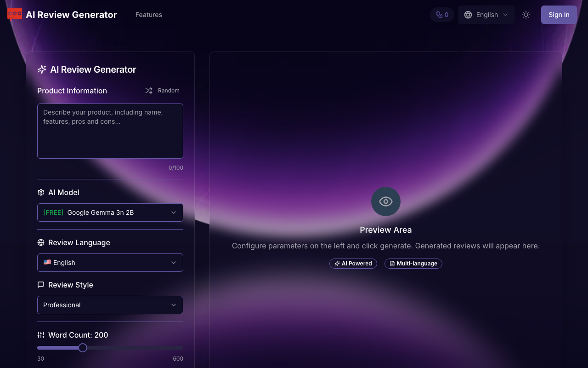
Task: Open the AI Review Generator home title
Action: (x=71, y=15)
